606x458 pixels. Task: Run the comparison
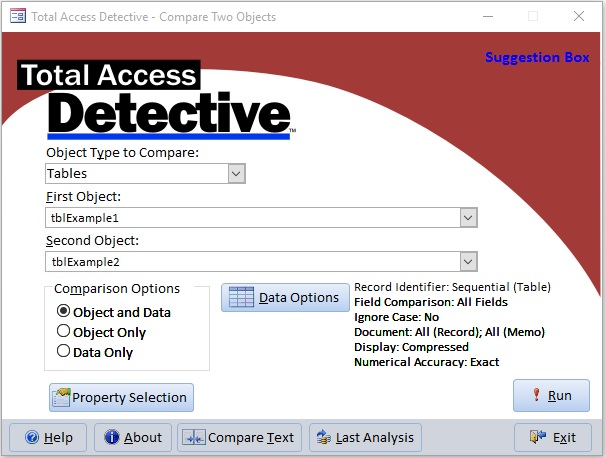point(552,395)
